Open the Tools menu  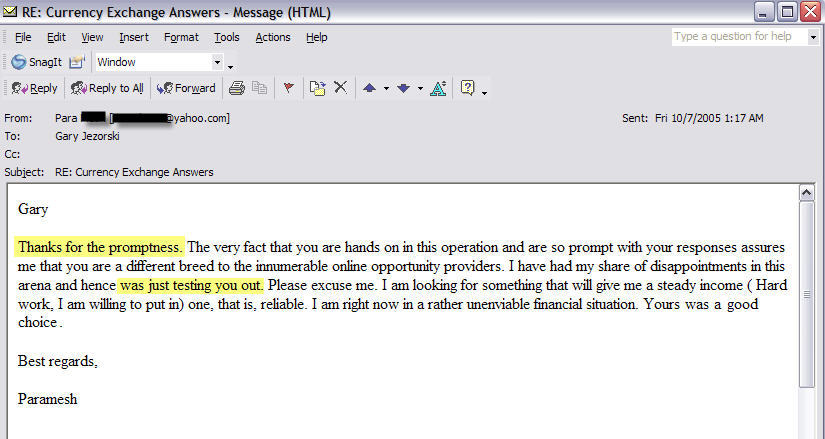pyautogui.click(x=227, y=37)
